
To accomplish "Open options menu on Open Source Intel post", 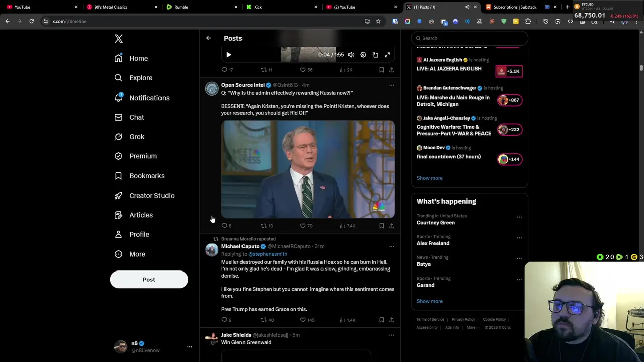I will pos(391,85).
